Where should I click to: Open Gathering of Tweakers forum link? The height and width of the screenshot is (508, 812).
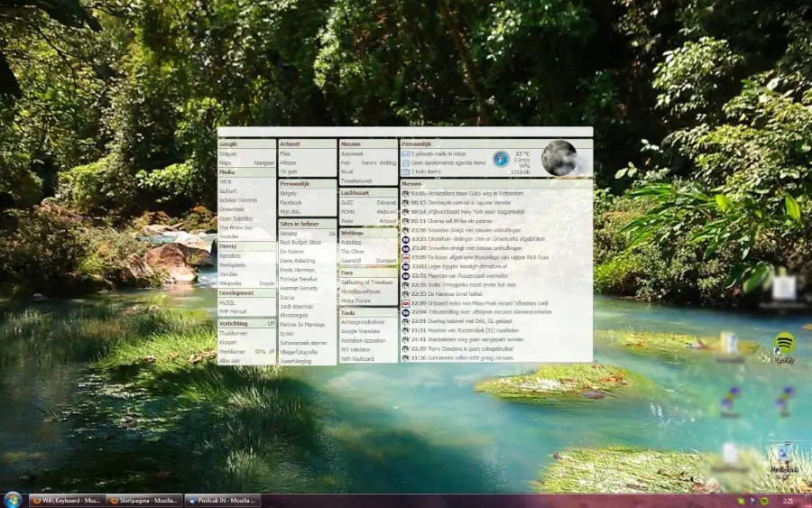pos(366,282)
